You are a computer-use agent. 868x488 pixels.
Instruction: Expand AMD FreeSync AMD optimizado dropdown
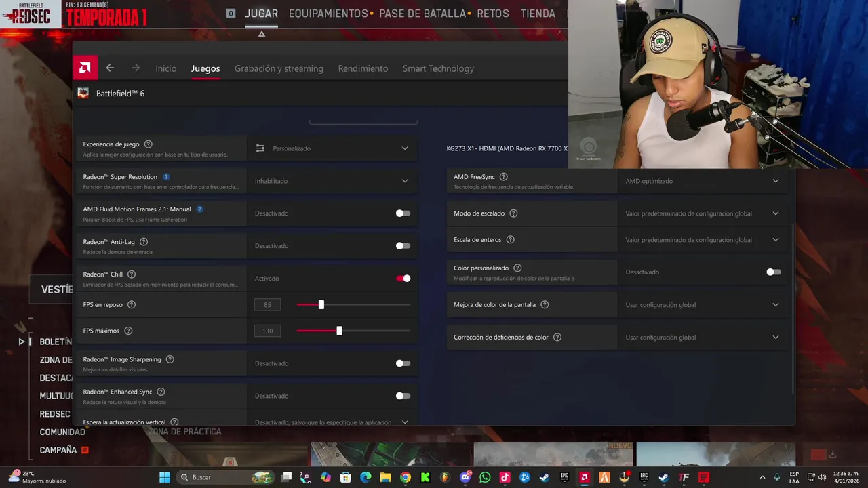(x=703, y=181)
